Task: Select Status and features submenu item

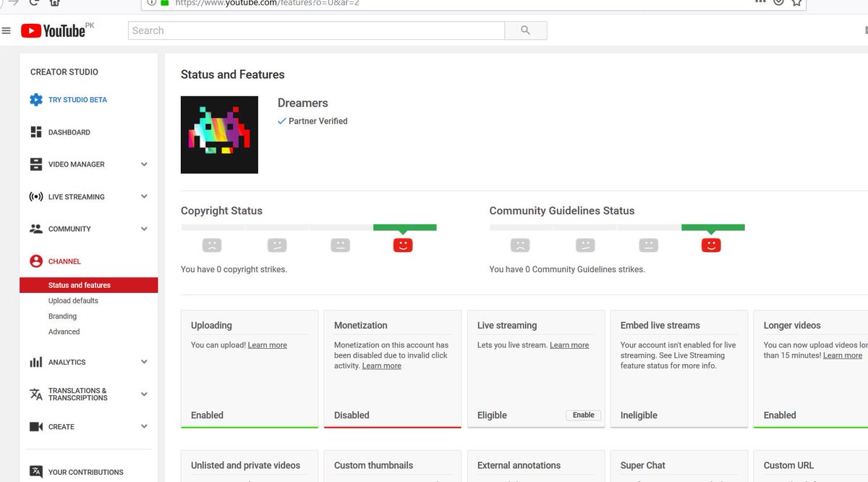Action: (x=89, y=285)
